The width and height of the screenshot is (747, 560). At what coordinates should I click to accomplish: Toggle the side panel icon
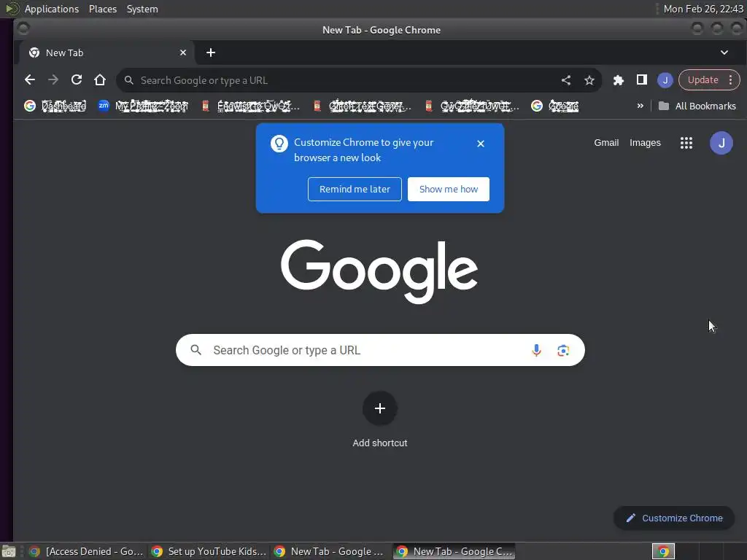(642, 80)
